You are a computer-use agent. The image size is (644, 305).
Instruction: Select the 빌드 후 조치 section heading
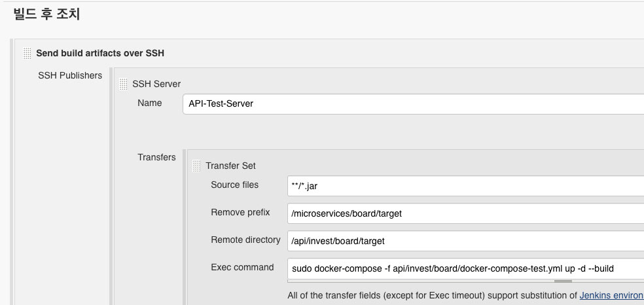(47, 14)
